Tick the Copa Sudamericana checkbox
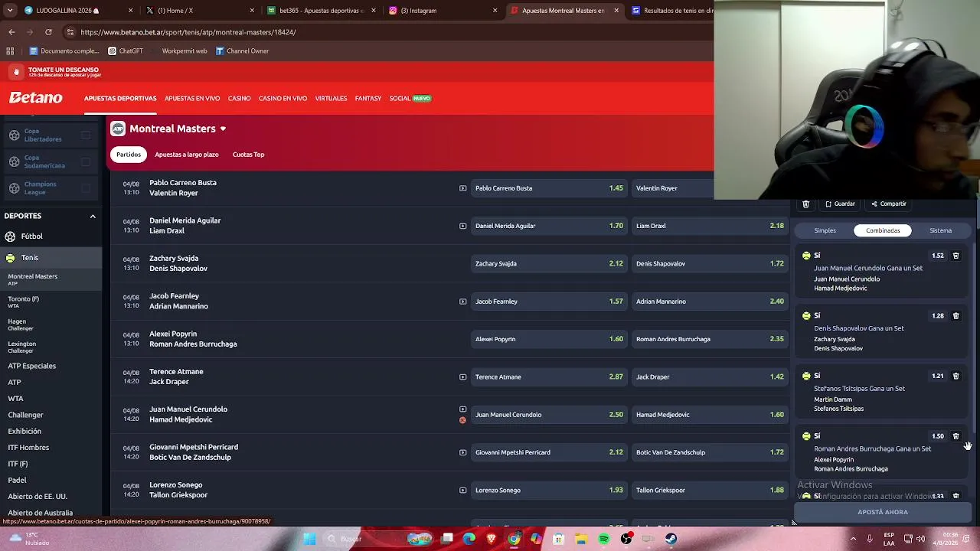 tap(86, 161)
